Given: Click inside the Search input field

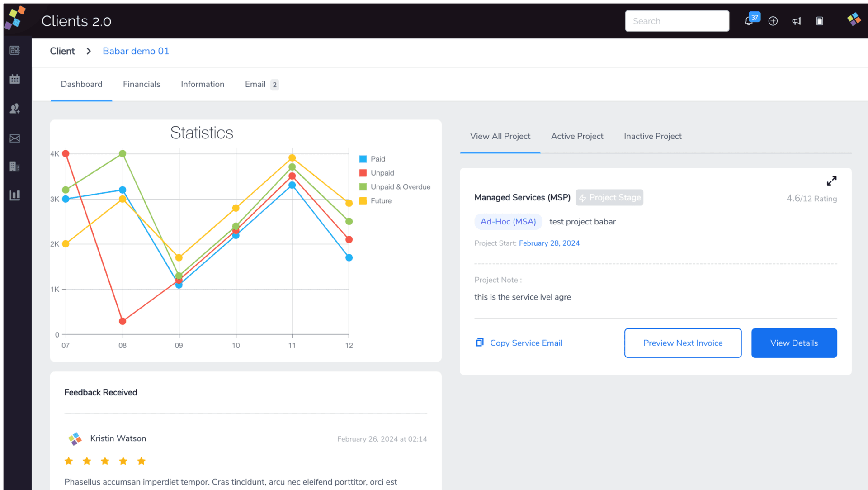Looking at the screenshot, I should coord(677,21).
